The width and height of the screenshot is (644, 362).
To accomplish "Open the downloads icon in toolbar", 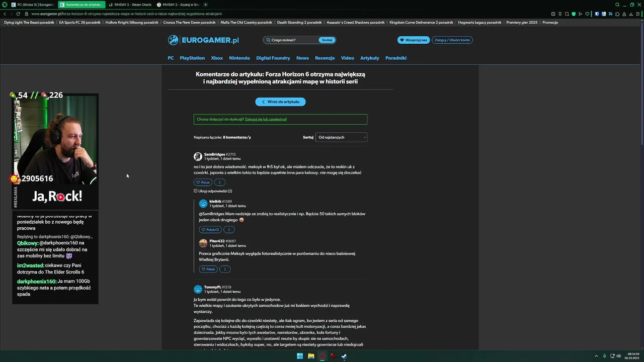I will (631, 14).
